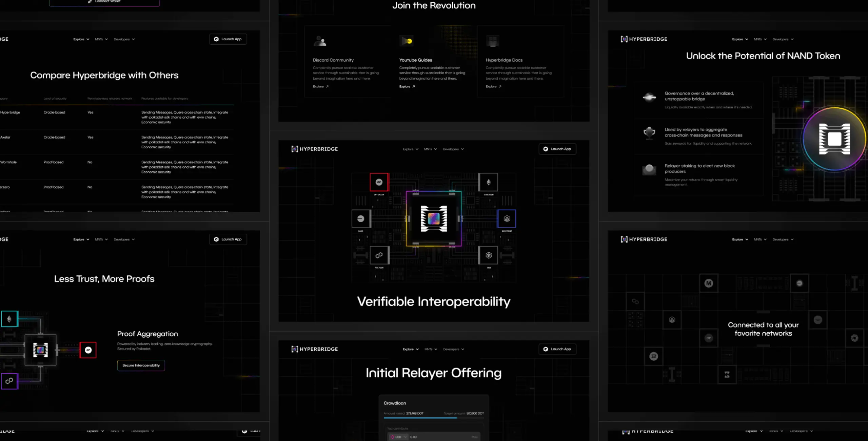This screenshot has width=868, height=441.
Task: Open the DOT token selector in Crowdloan
Action: point(398,437)
